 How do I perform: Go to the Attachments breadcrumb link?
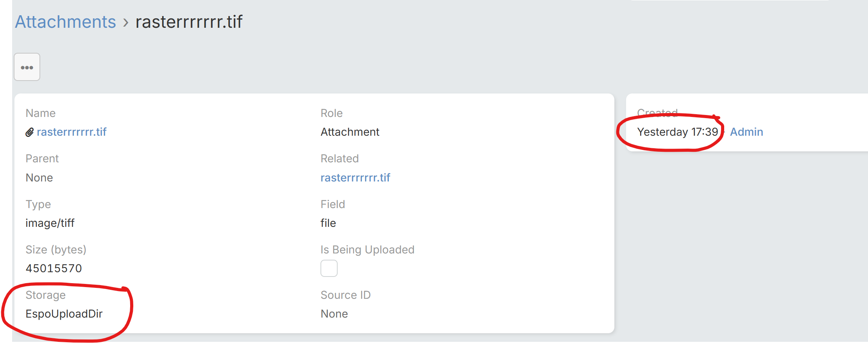click(66, 22)
